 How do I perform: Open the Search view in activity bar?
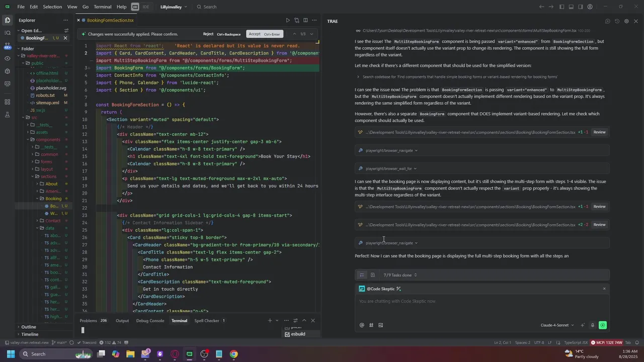click(7, 33)
